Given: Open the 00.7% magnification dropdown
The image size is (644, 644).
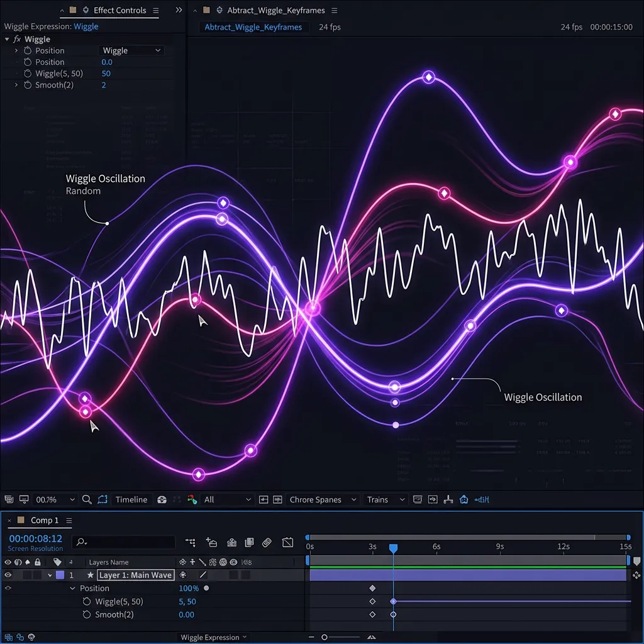Looking at the screenshot, I should 55,499.
